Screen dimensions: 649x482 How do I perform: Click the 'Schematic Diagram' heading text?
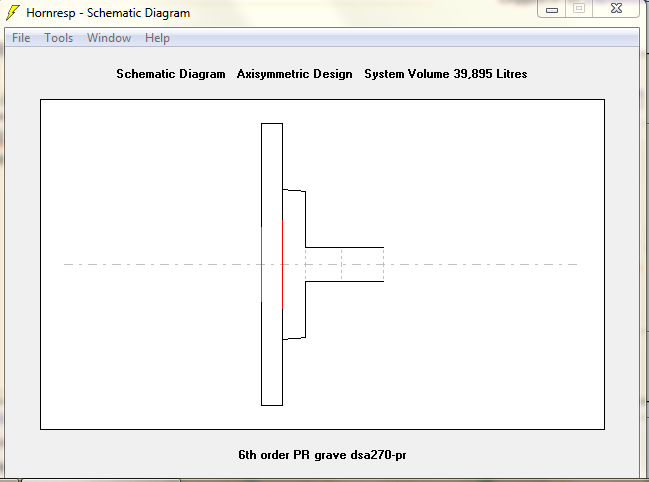coord(171,74)
